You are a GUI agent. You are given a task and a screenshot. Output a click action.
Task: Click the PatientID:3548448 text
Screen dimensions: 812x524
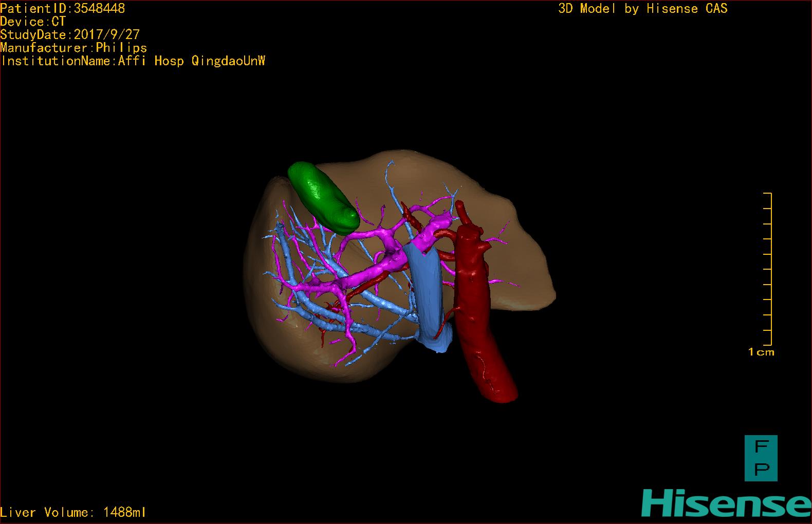[63, 8]
